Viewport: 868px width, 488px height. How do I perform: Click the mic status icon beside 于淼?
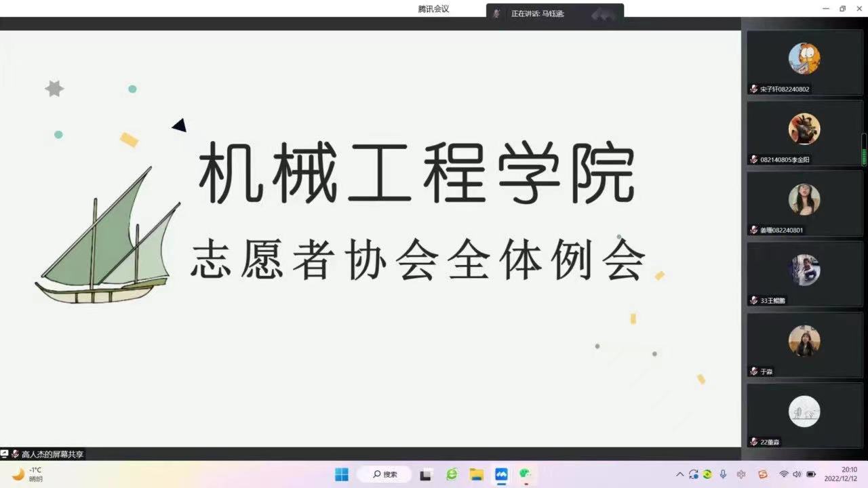point(753,371)
